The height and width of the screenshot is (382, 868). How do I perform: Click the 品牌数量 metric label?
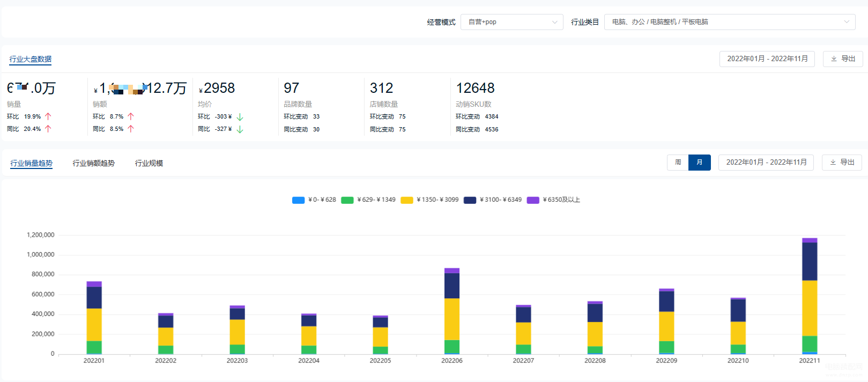(x=298, y=104)
